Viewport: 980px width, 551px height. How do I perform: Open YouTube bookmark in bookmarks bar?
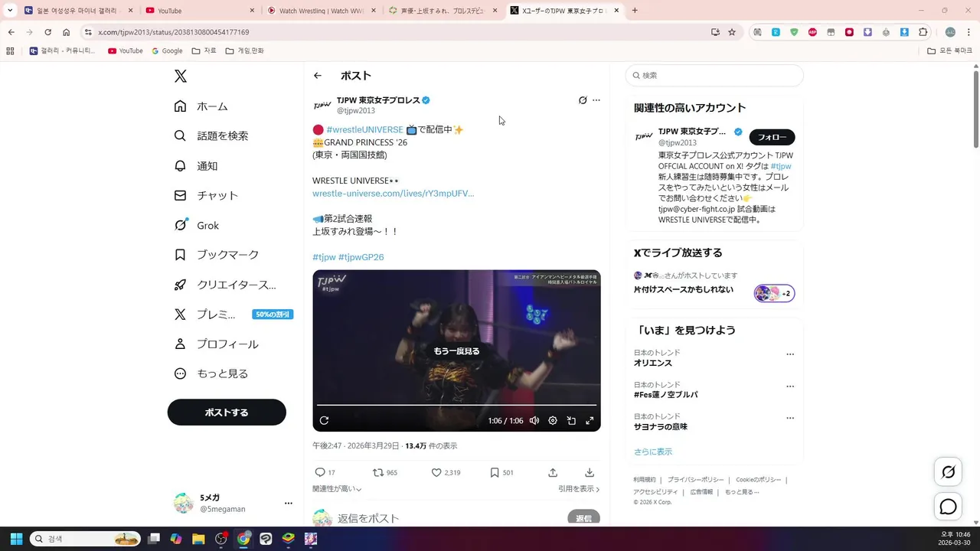[126, 51]
